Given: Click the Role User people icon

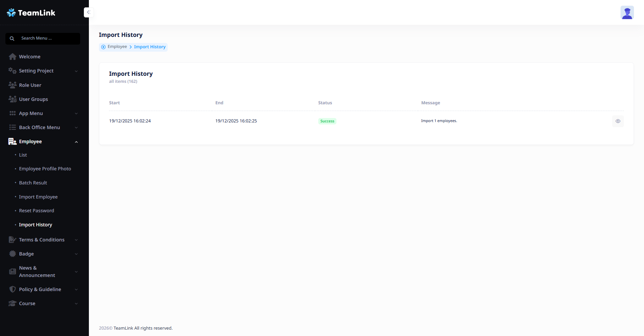Looking at the screenshot, I should (x=12, y=85).
